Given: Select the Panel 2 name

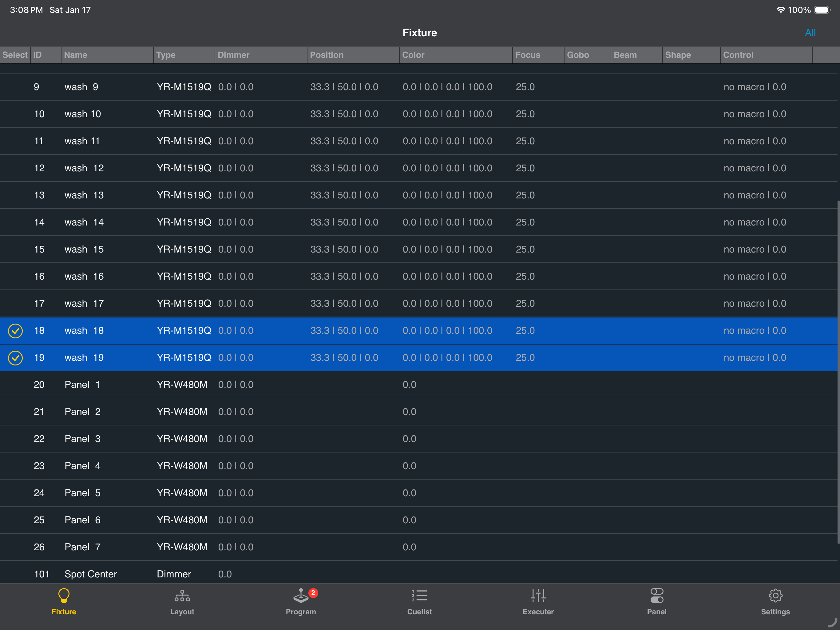Looking at the screenshot, I should click(82, 412).
